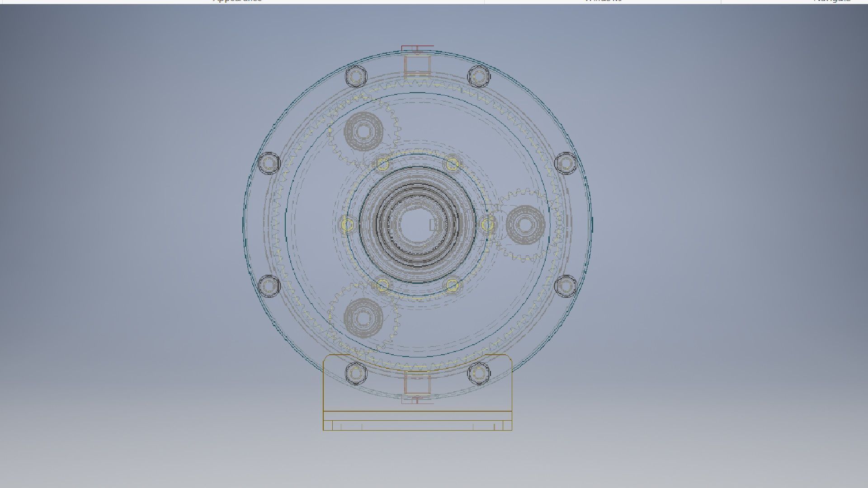The height and width of the screenshot is (488, 868).
Task: Pick the bottom-right housing bolt over the base
Action: [478, 373]
